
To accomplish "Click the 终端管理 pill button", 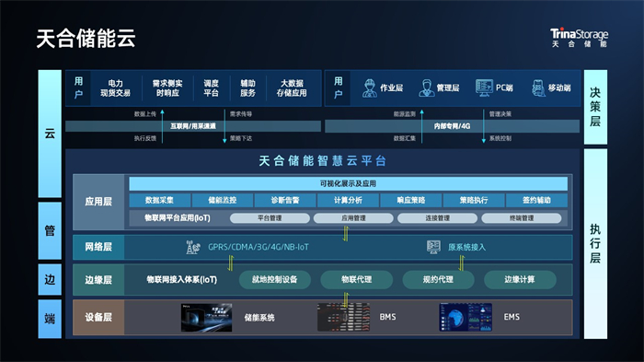I will pos(522,218).
